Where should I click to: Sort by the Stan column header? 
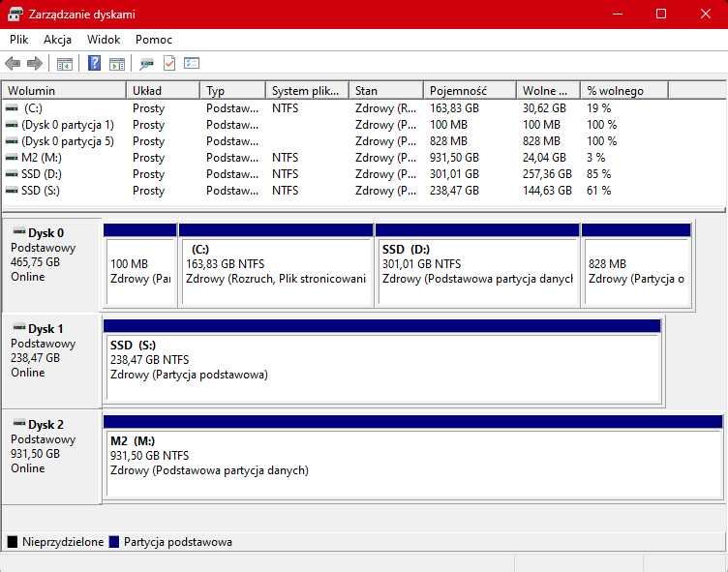pos(386,91)
